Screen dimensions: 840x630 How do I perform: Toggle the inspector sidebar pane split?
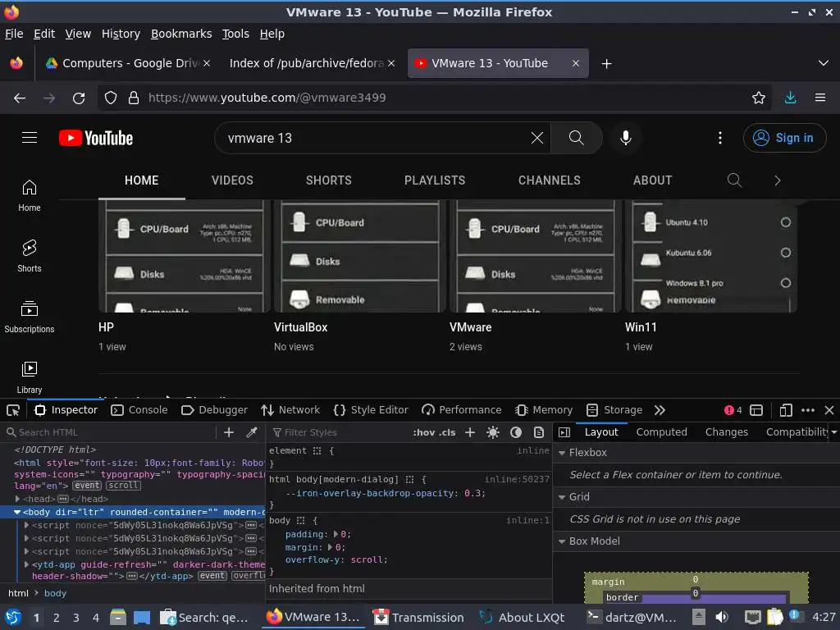[564, 432]
